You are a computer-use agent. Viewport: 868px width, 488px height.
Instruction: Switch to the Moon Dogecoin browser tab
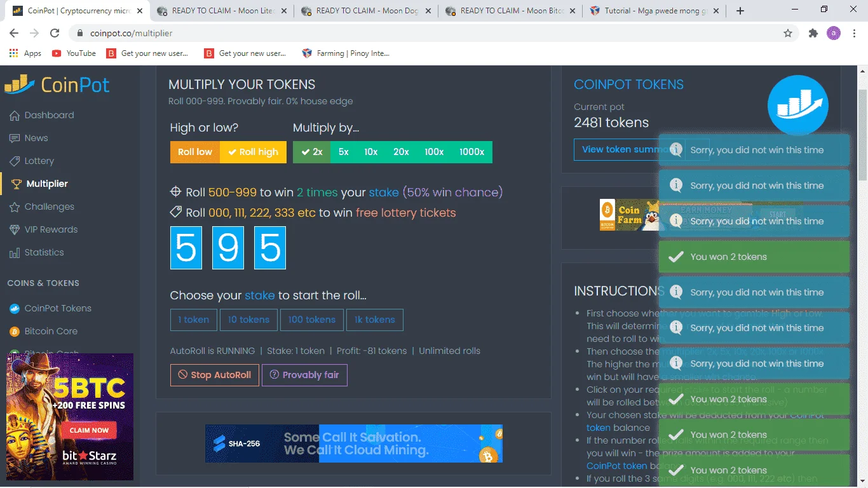click(x=366, y=11)
